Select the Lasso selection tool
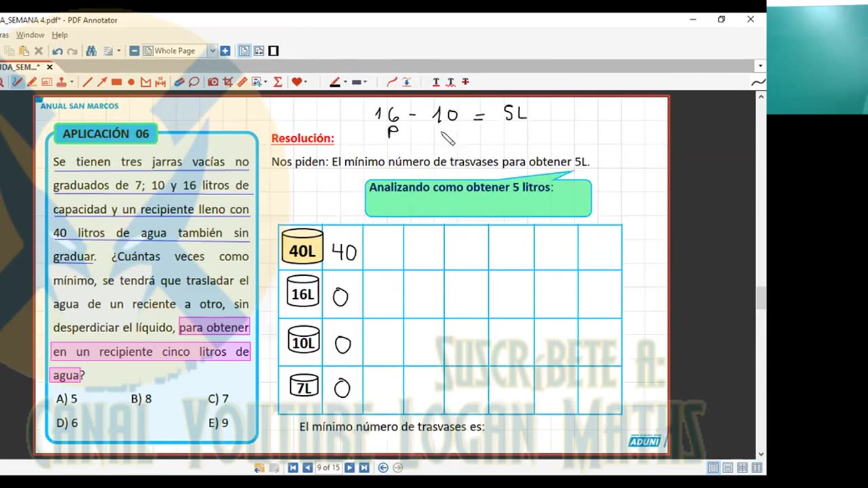This screenshot has height=488, width=868. pos(194,82)
